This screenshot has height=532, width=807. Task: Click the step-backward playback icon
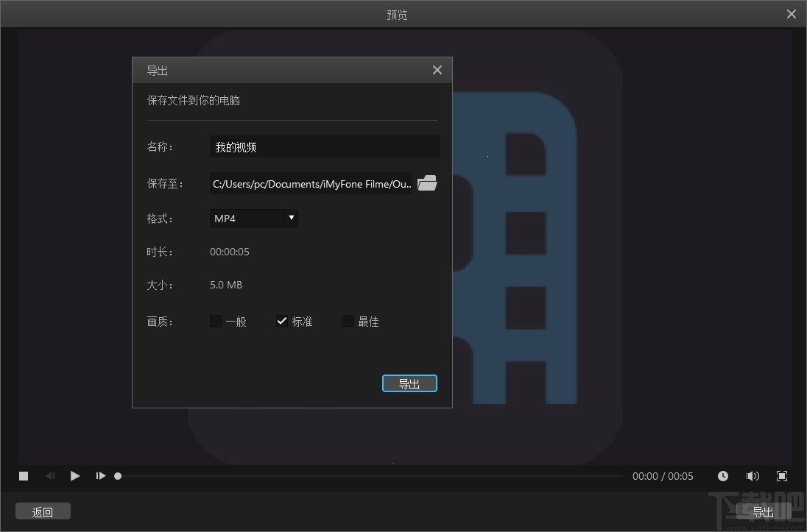[x=49, y=476]
